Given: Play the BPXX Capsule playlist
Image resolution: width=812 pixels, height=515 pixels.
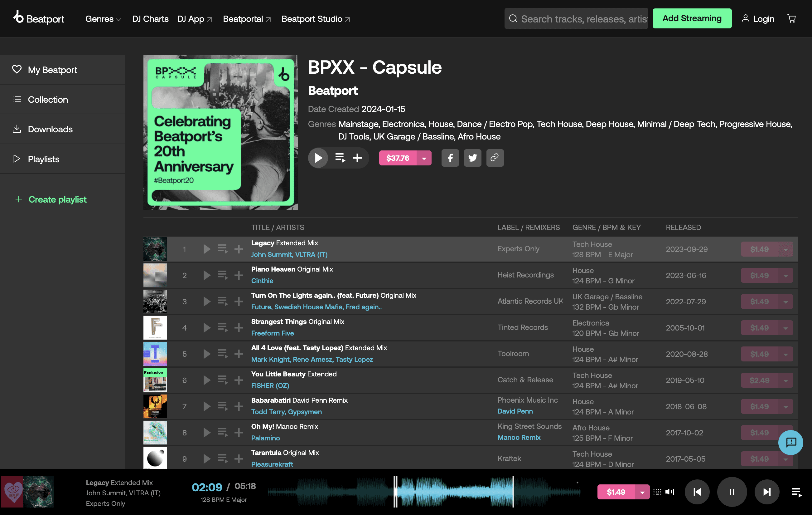Looking at the screenshot, I should click(x=318, y=158).
